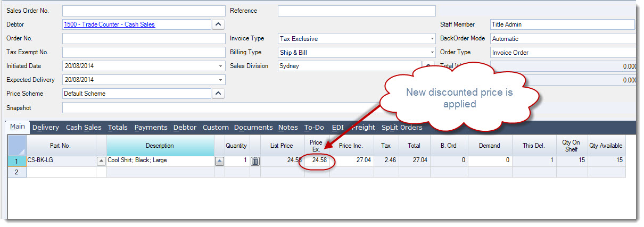This screenshot has height=227, width=644.
Task: Open the To-Do tab
Action: coord(314,128)
